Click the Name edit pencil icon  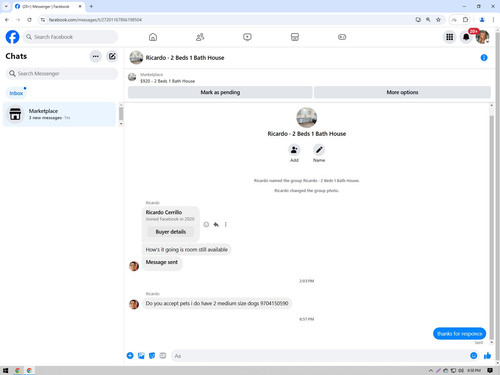click(x=319, y=150)
